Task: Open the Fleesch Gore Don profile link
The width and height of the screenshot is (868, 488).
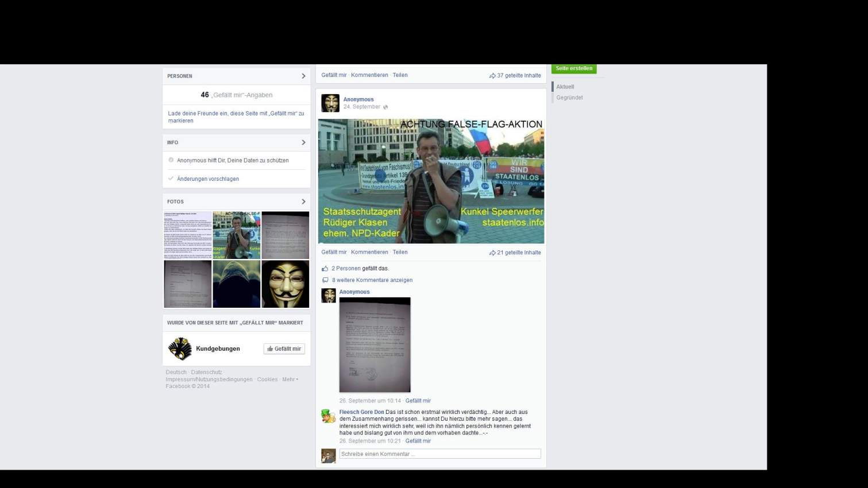Action: 361,412
